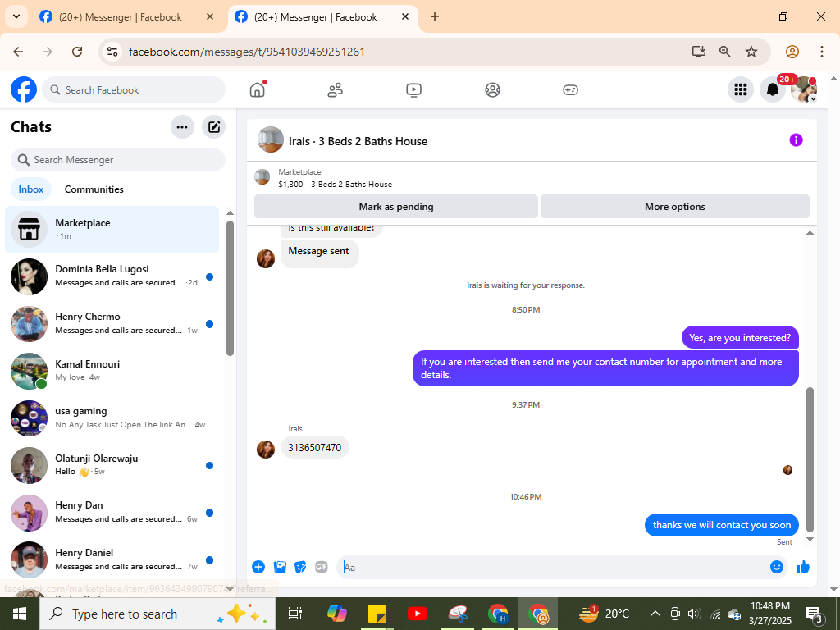The width and height of the screenshot is (840, 630).
Task: Click the browser address bar URL
Action: click(x=247, y=52)
